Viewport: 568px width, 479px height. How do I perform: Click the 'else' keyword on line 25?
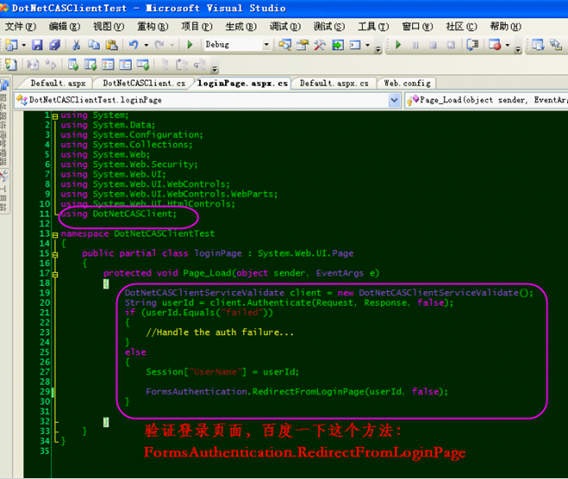tap(135, 352)
